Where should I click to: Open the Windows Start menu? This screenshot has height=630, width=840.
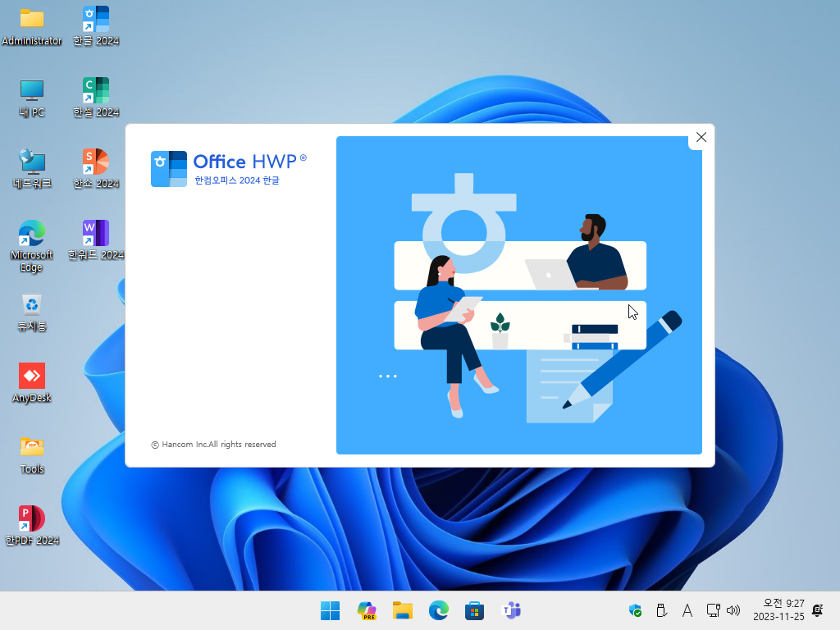(x=330, y=610)
